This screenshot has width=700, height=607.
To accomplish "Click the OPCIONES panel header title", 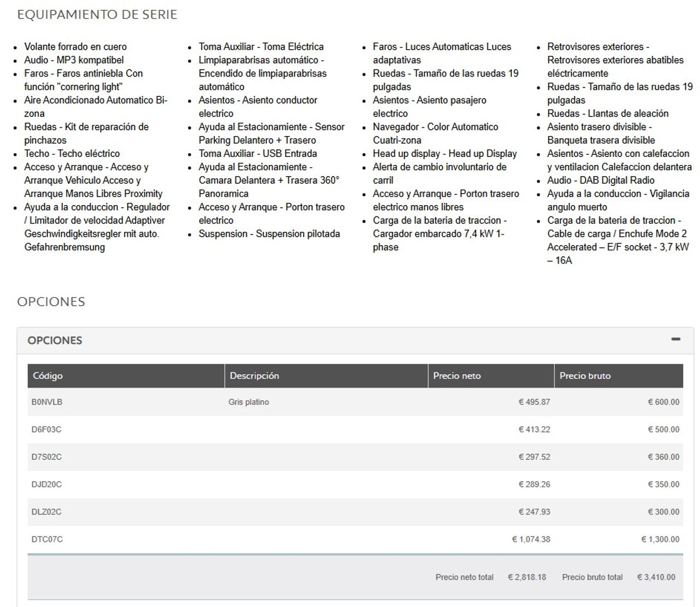I will click(55, 340).
